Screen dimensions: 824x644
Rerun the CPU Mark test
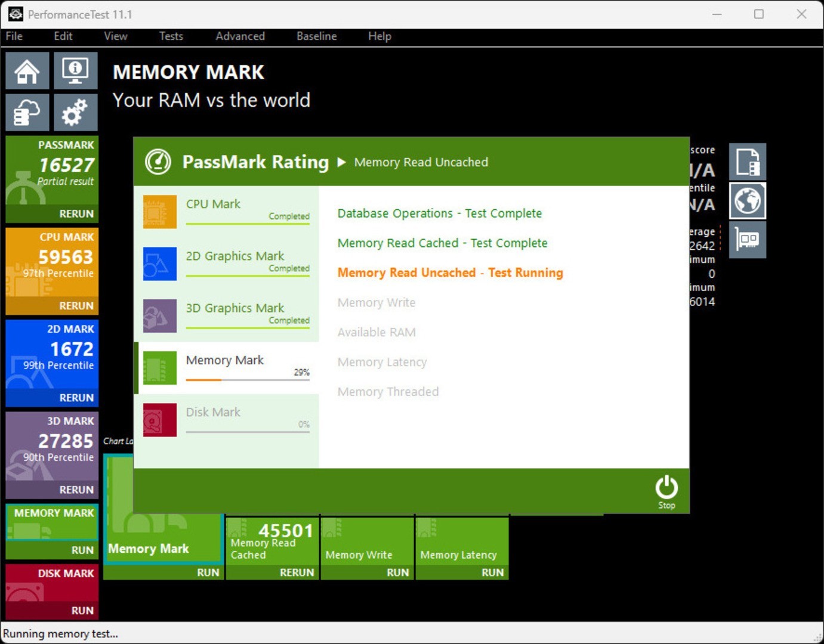tap(76, 305)
